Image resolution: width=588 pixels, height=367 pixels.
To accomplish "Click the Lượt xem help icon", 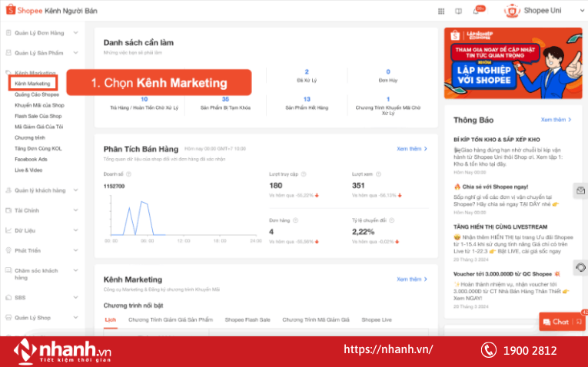I will pyautogui.click(x=378, y=174).
